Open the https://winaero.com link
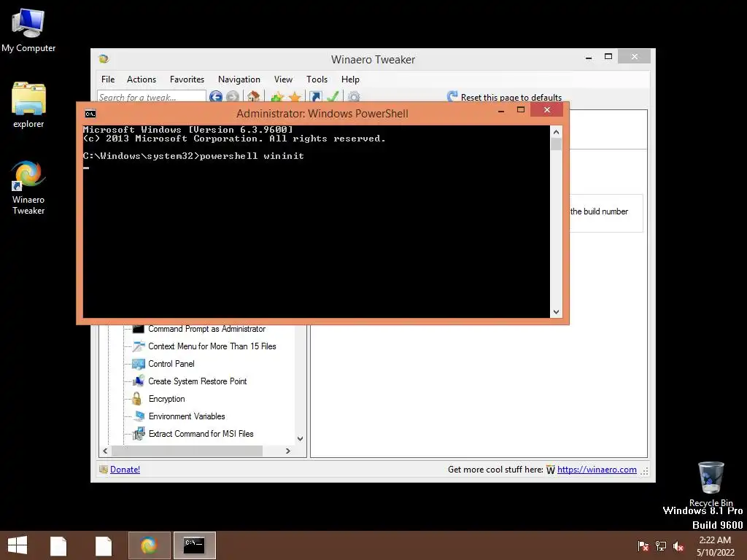747x560 pixels. coord(597,470)
